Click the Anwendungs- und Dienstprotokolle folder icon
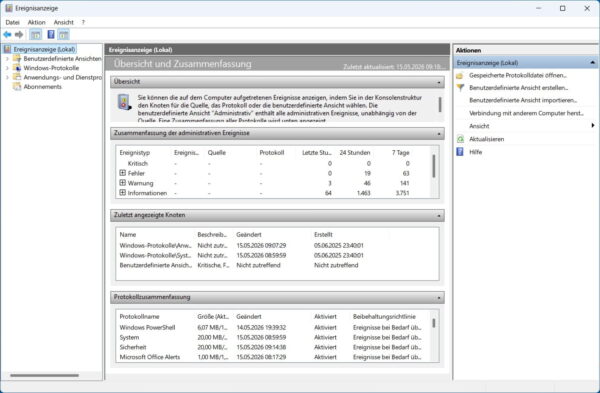Viewport: 600px width, 393px height. 17,77
